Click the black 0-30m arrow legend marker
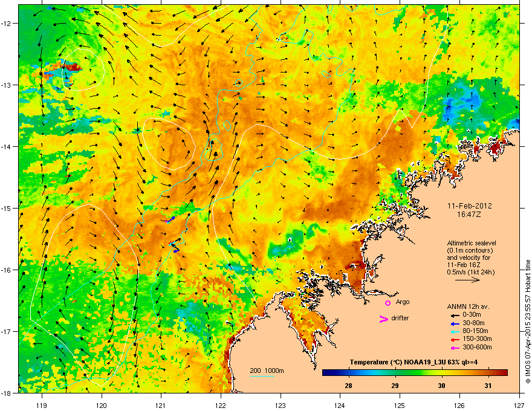This screenshot has width=532, height=411. [x=455, y=316]
